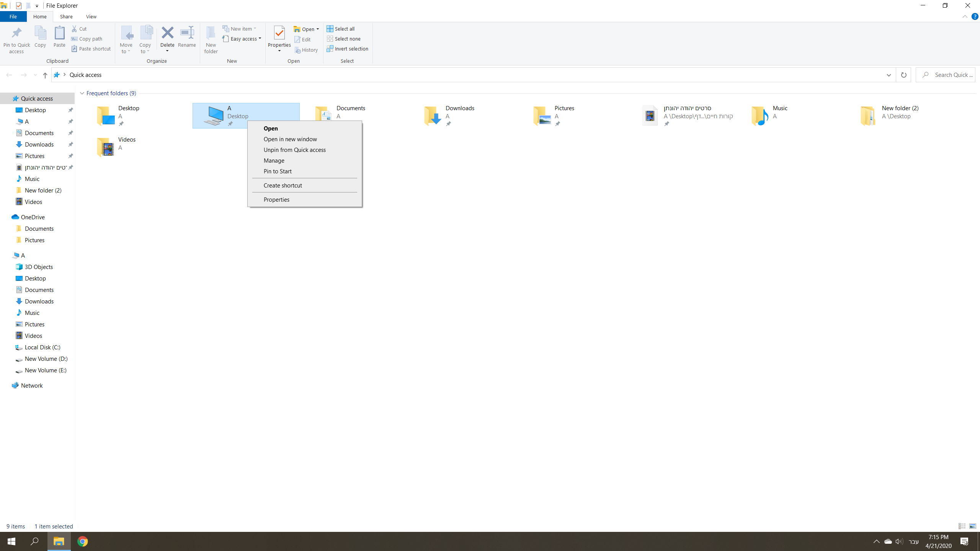
Task: Click the Up one level arrow
Action: click(45, 75)
